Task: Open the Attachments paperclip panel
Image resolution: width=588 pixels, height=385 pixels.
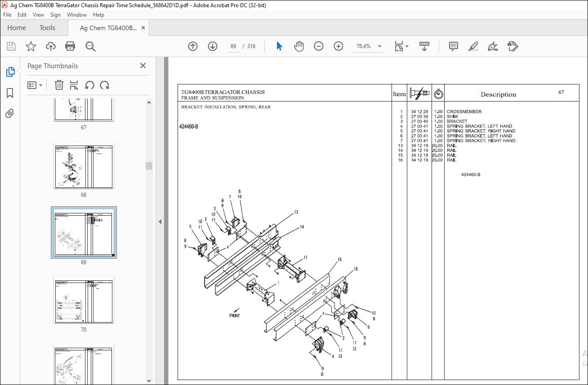Action: 10,113
